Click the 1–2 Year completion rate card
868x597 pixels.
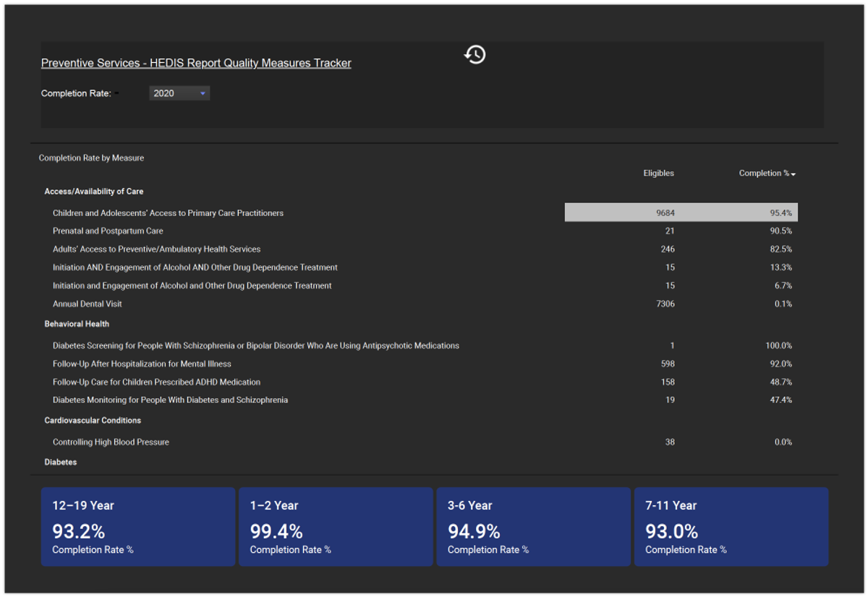click(x=336, y=527)
